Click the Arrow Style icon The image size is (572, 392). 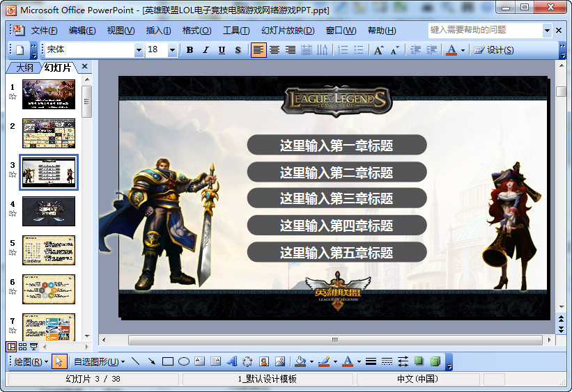[403, 361]
